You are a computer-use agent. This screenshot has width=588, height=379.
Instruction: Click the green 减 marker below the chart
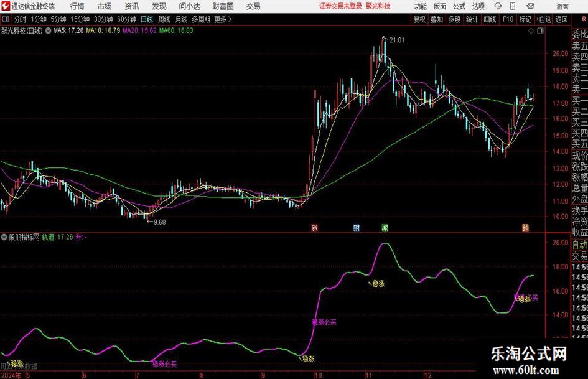click(x=385, y=227)
